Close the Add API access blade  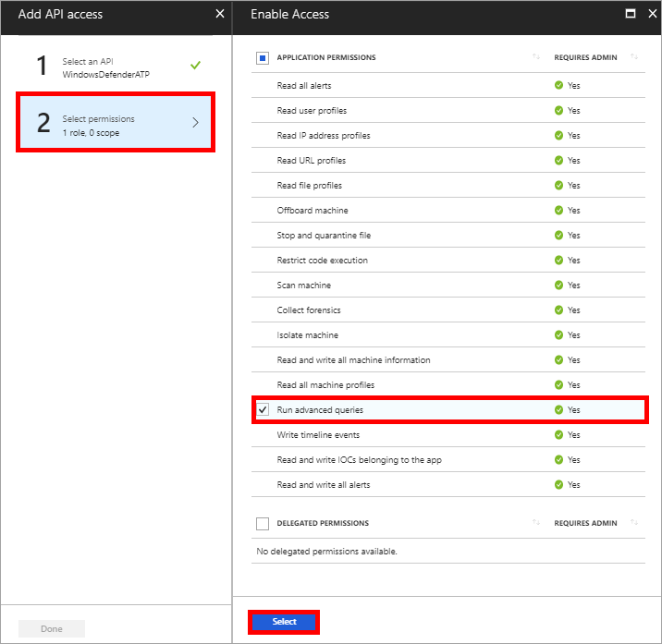pos(219,14)
